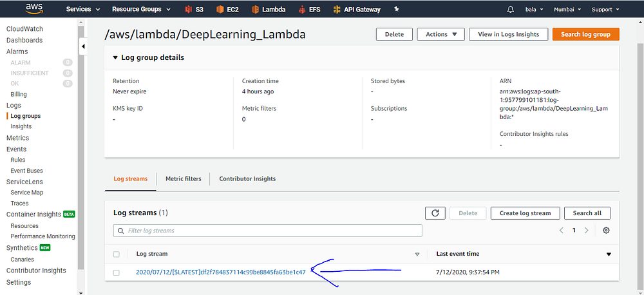Open Settings in the sidebar
The height and width of the screenshot is (295, 644).
(19, 282)
